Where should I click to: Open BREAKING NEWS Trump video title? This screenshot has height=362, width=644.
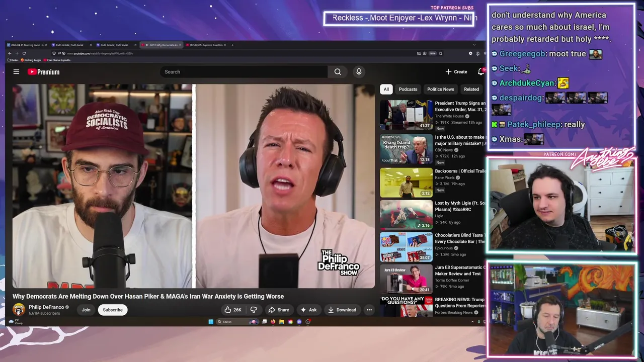pyautogui.click(x=460, y=303)
